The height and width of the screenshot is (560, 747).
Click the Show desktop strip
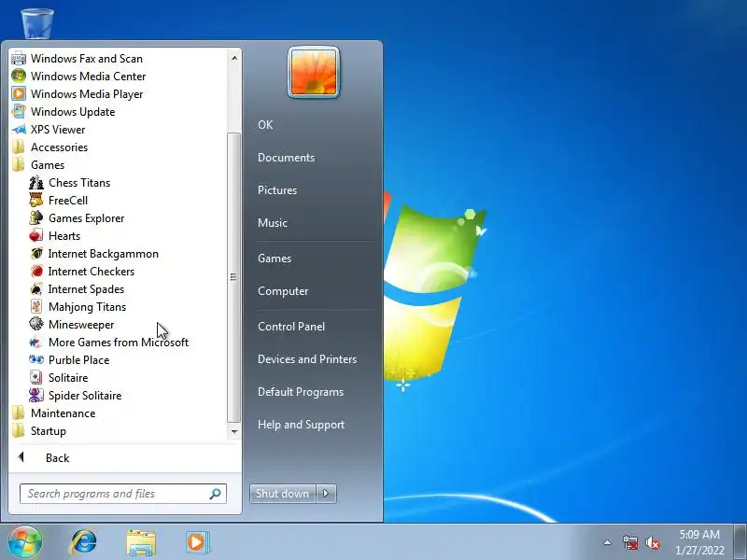(740, 542)
